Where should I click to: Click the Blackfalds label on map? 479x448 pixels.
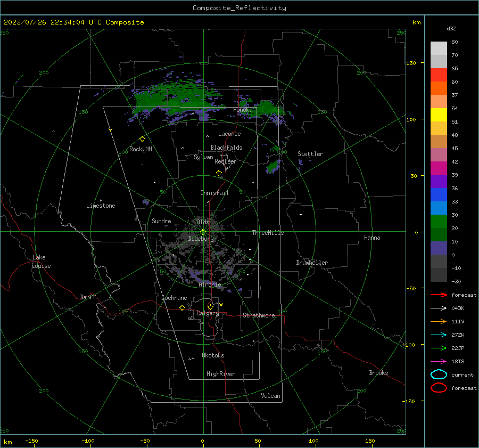226,148
